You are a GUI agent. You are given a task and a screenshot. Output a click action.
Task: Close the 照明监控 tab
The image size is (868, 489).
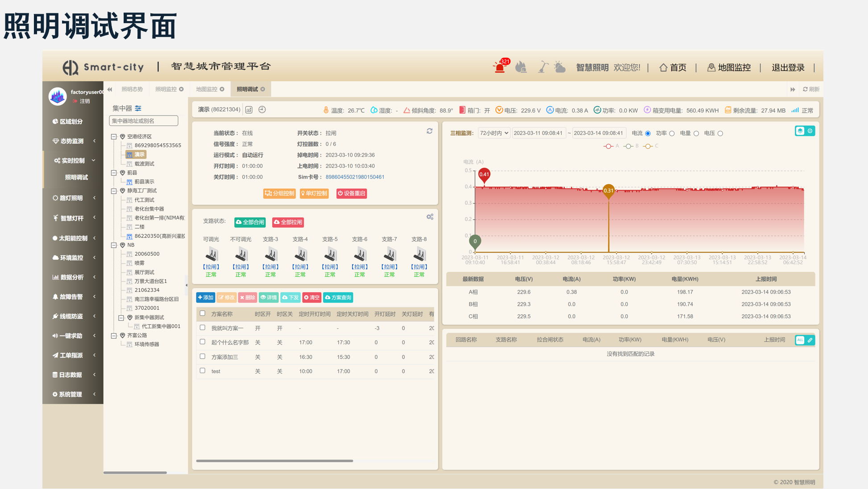tap(181, 89)
